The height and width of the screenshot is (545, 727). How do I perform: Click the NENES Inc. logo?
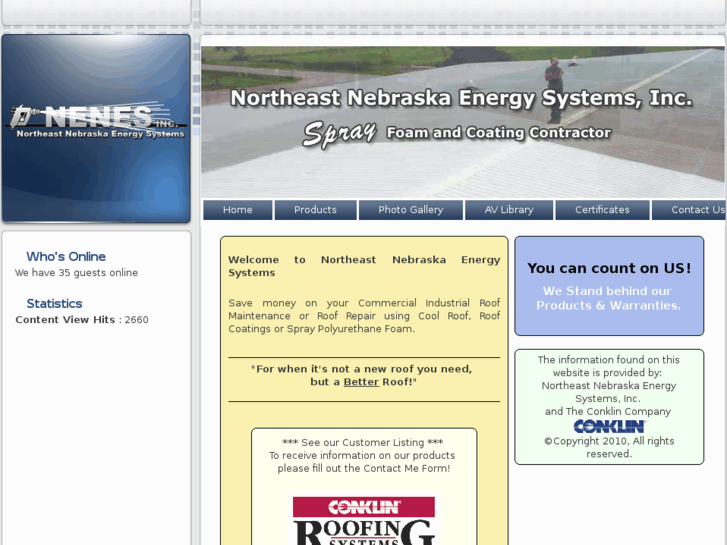(97, 121)
